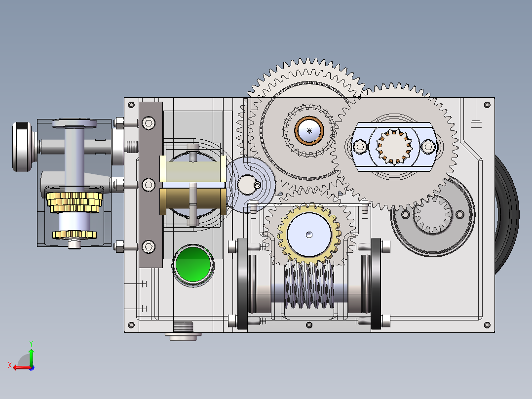Select the top hex bolt on the gray vertical bar

pyautogui.click(x=149, y=123)
